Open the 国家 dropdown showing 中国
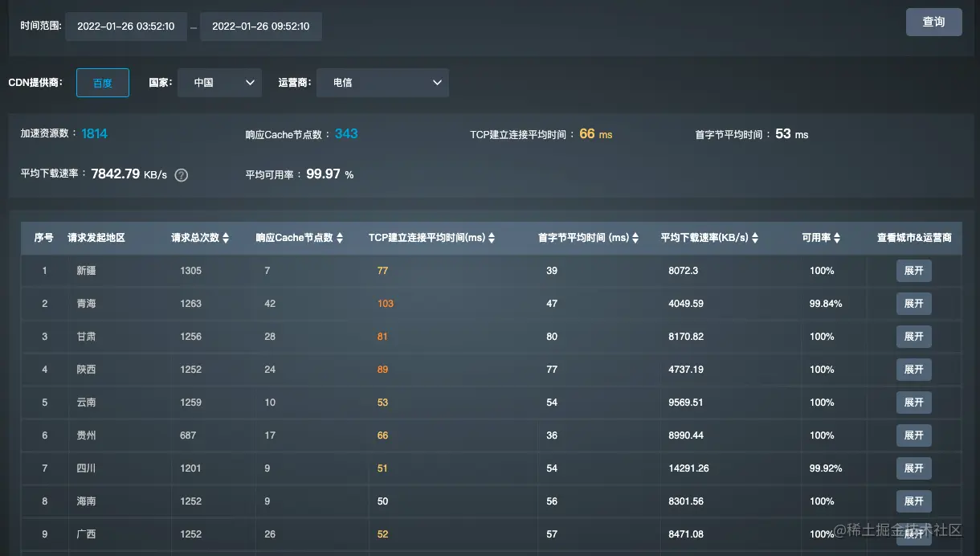 (x=219, y=82)
